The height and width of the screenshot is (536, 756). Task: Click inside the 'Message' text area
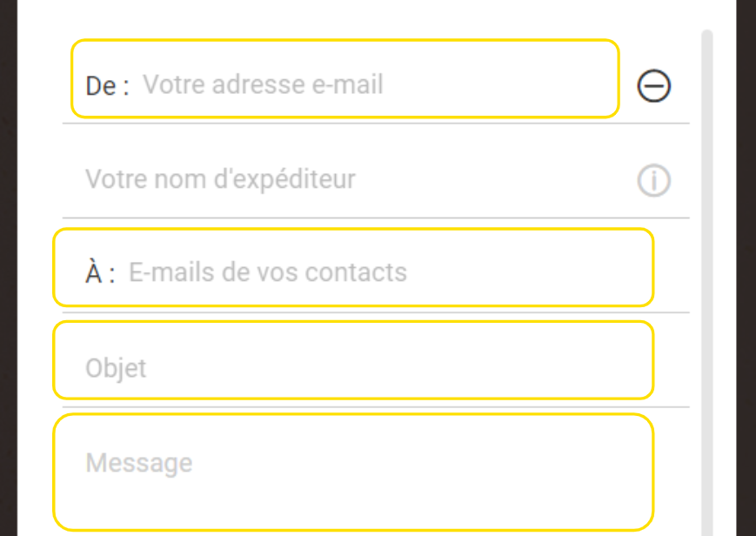[x=353, y=472]
